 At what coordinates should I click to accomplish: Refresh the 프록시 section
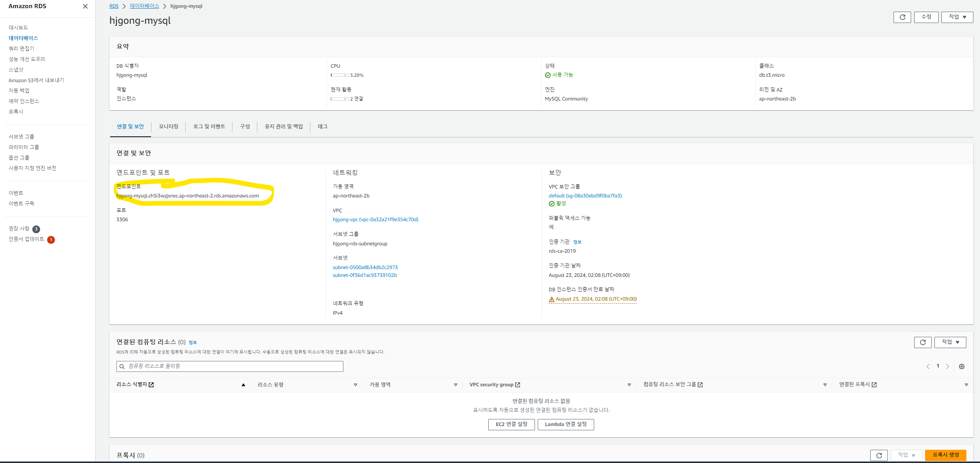click(879, 455)
